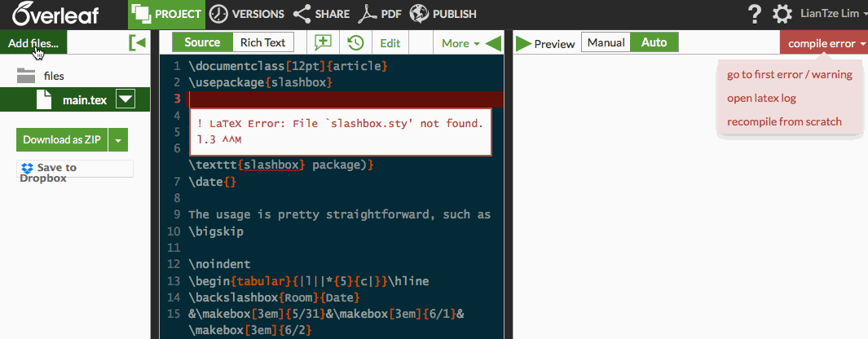Click the green left arrow in editor toolbar
The height and width of the screenshot is (339, 868).
493,43
